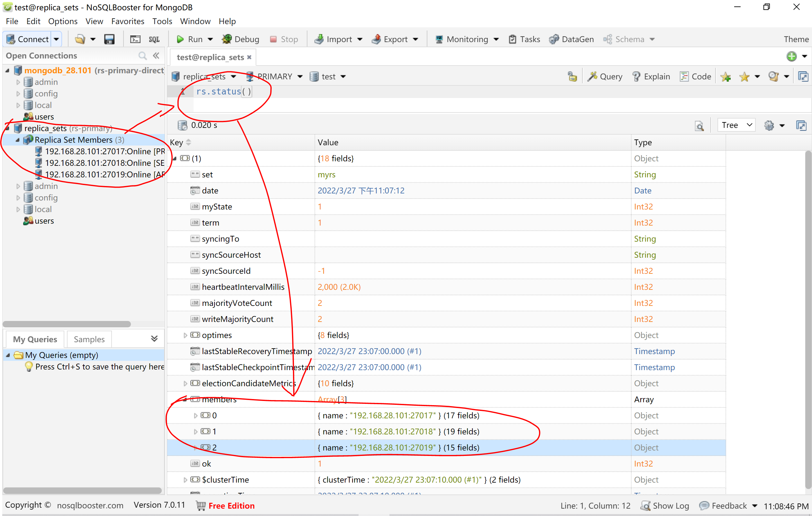812x516 pixels.
Task: Click the save disk icon
Action: pyautogui.click(x=109, y=39)
